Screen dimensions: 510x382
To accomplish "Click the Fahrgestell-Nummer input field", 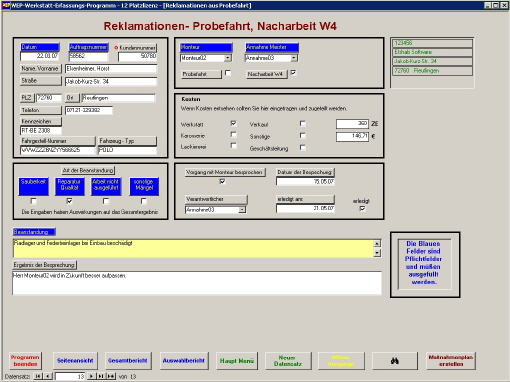I will point(58,150).
